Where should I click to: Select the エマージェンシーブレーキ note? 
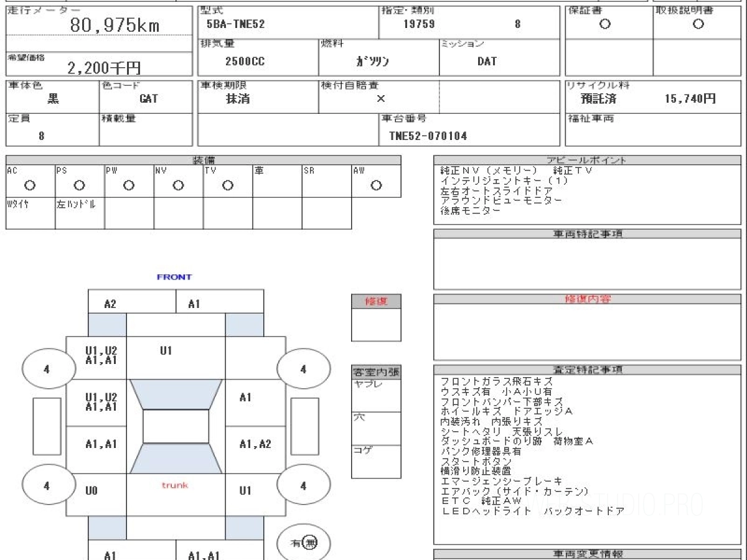pos(501,481)
